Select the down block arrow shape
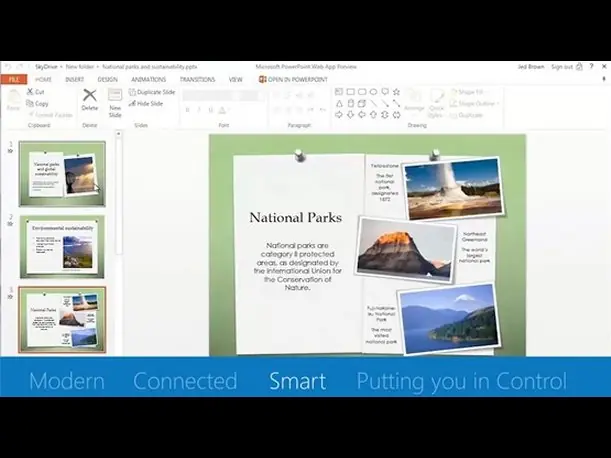The image size is (611, 458). pos(350,115)
